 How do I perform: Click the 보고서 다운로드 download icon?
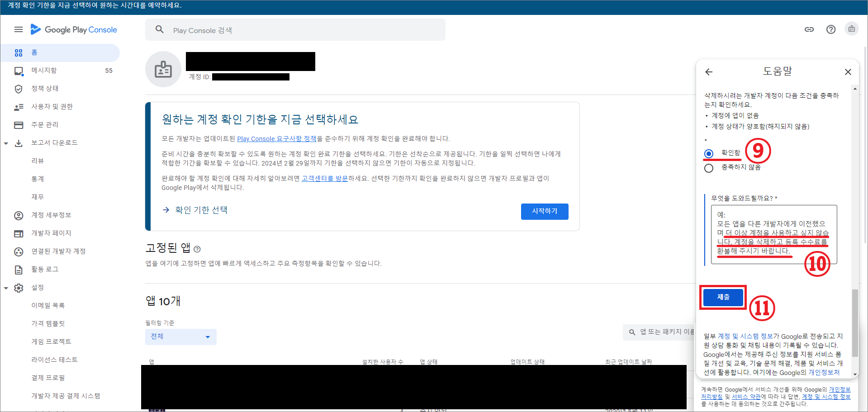(x=19, y=143)
